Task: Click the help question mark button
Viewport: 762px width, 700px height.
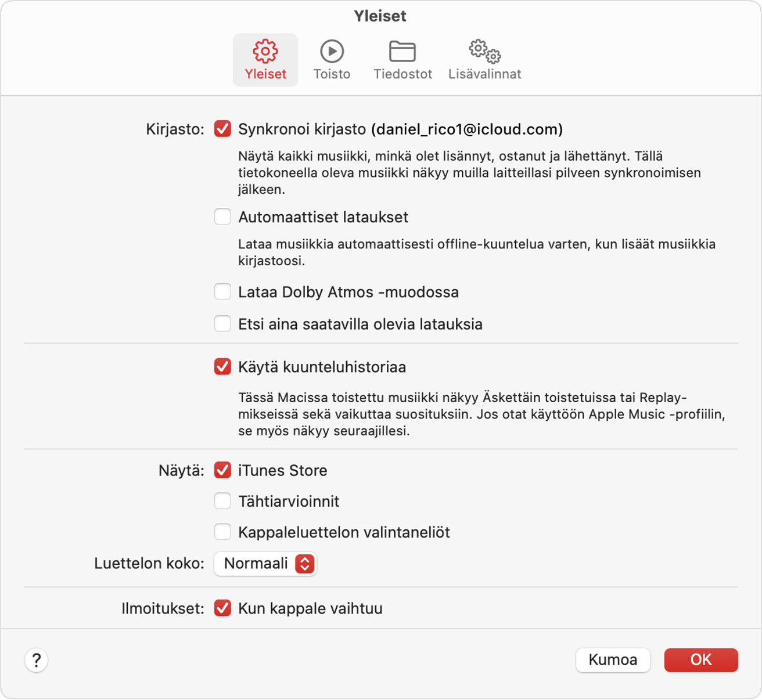Action: 36,660
